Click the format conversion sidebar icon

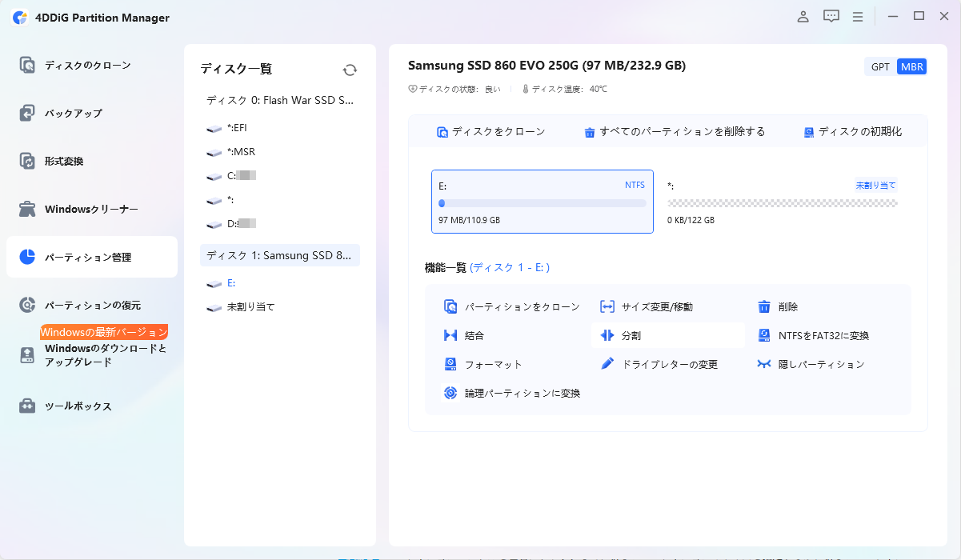click(27, 161)
